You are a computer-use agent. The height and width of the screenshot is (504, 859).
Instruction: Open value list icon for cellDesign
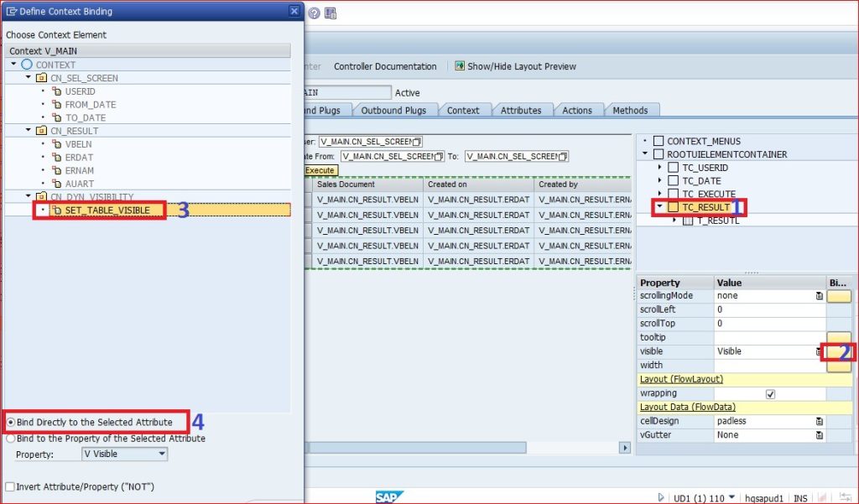(819, 421)
